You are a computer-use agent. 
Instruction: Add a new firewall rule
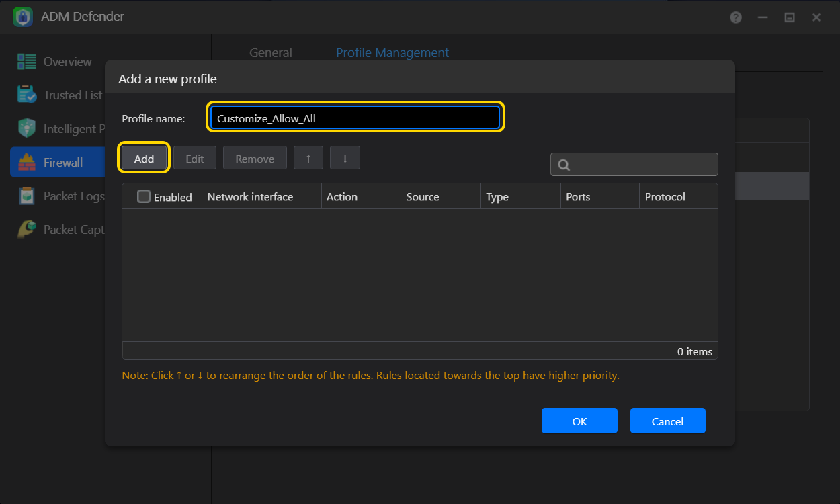coord(144,159)
